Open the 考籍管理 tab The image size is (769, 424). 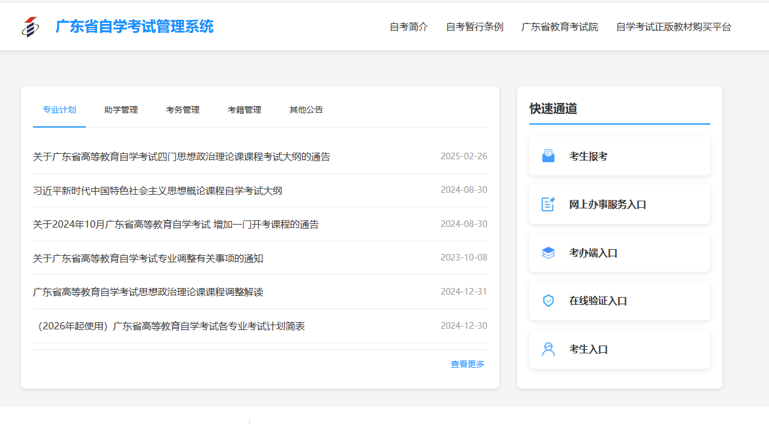(x=244, y=110)
